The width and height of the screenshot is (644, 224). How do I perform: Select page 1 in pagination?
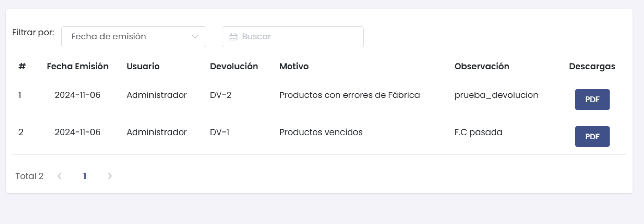85,176
